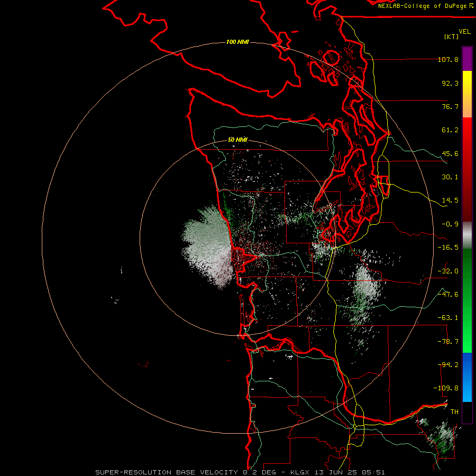This screenshot has height=476, width=476.
Task: Click the -0.9 legend value
Action: click(x=450, y=224)
